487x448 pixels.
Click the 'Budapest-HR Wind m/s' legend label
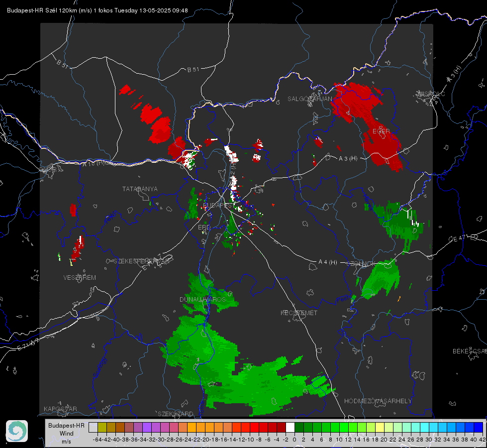coord(66,433)
